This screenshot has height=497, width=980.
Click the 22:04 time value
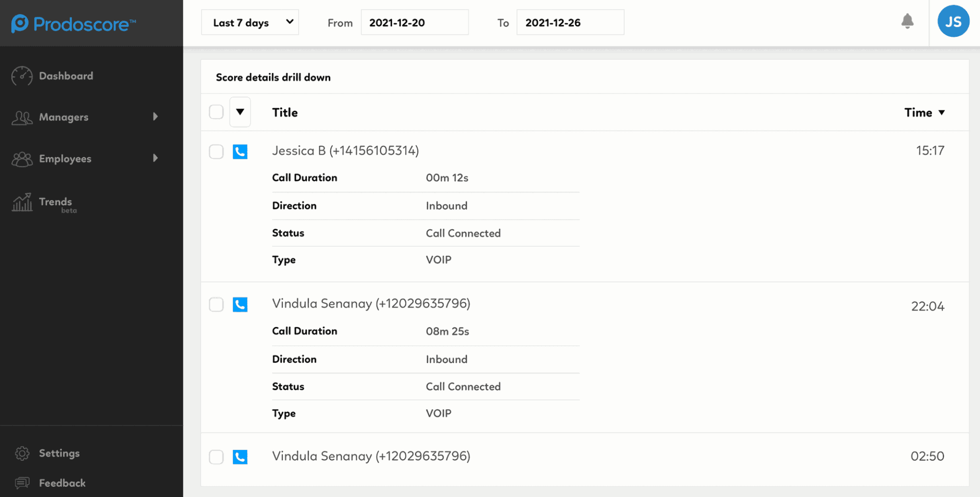pos(927,306)
